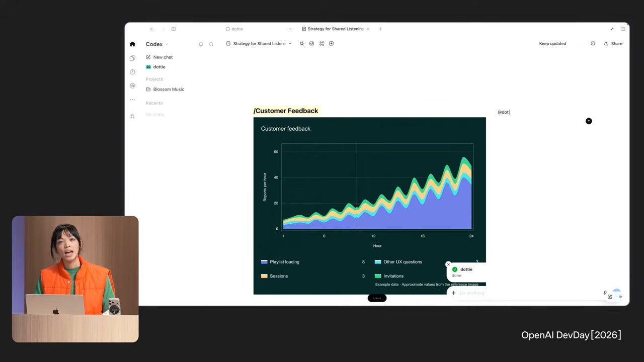Image resolution: width=644 pixels, height=362 pixels.
Task: Click the sparkle icon at the window's top right
Action: pyautogui.click(x=612, y=29)
